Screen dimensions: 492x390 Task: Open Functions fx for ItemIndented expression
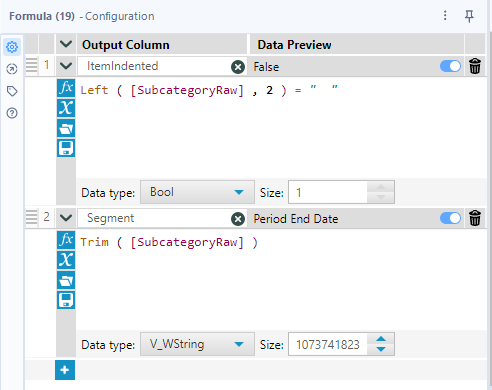(66, 88)
